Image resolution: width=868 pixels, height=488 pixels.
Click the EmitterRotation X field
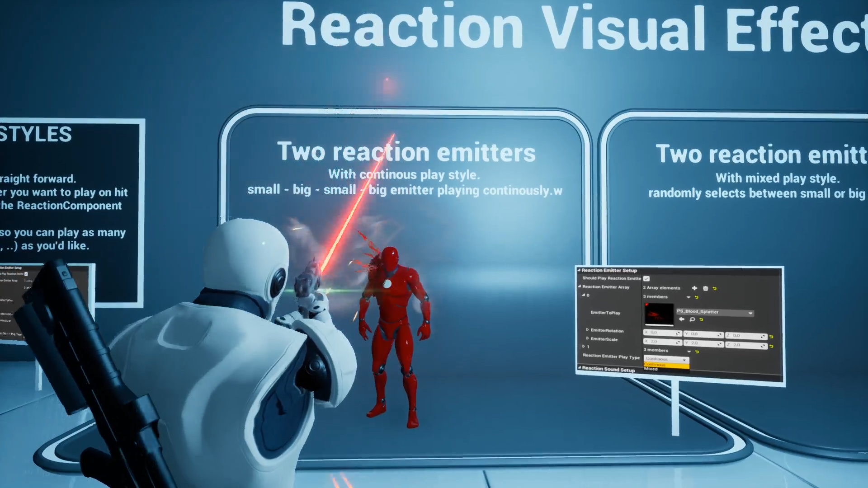(663, 333)
